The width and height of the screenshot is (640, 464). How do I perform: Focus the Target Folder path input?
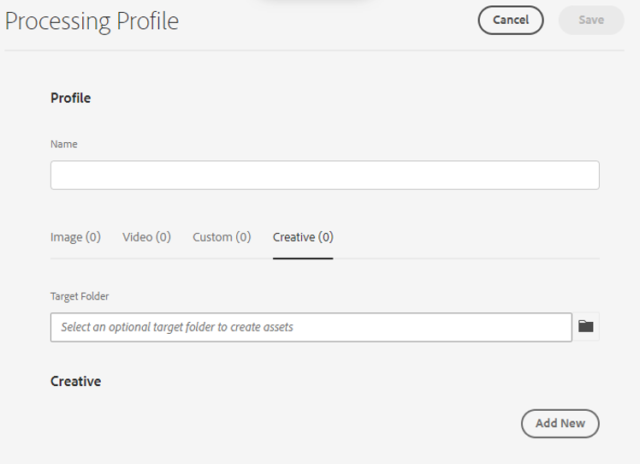tap(311, 327)
